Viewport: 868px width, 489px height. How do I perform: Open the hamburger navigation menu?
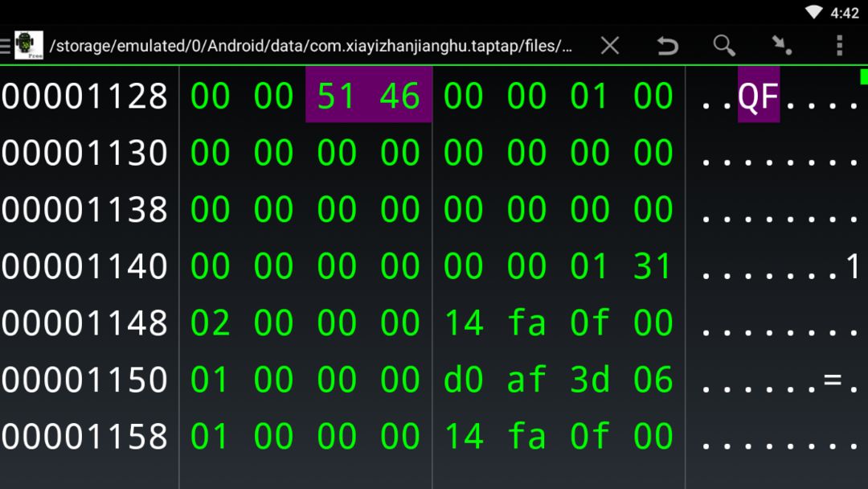click(x=5, y=46)
